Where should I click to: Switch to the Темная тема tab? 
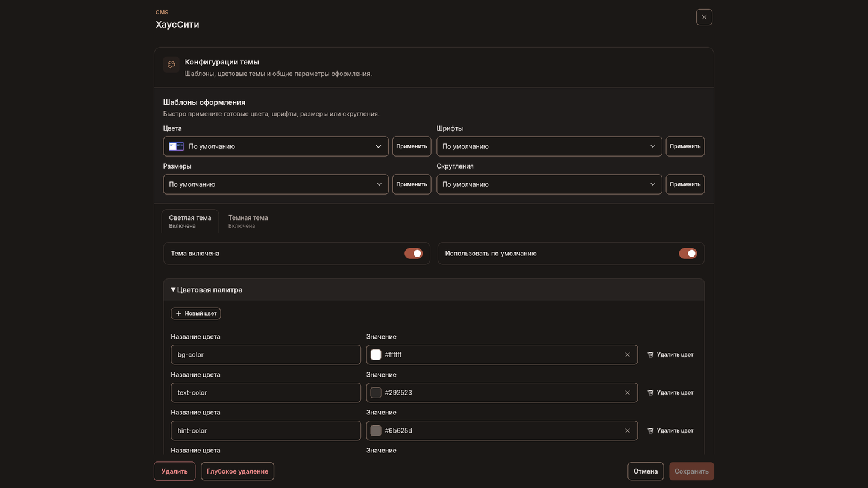coord(248,221)
